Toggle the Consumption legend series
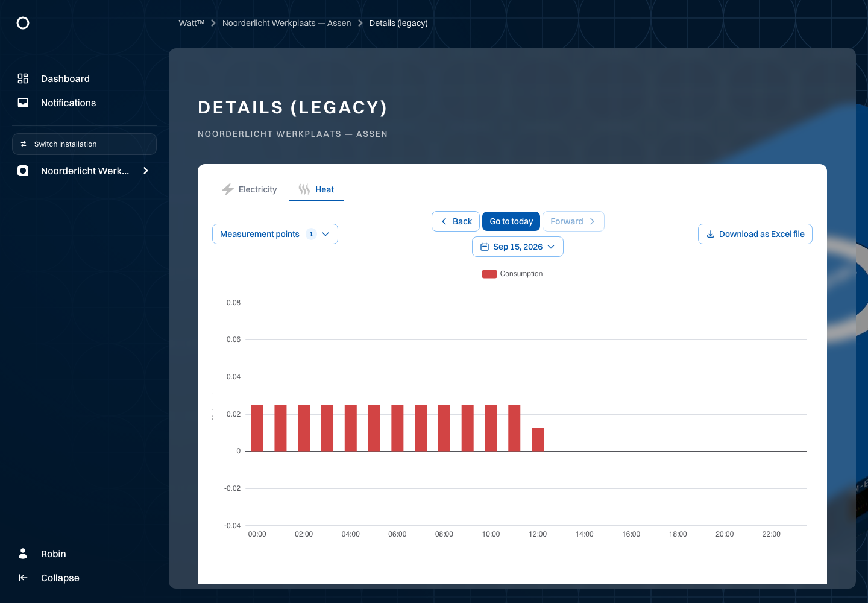Image resolution: width=868 pixels, height=603 pixels. click(512, 274)
